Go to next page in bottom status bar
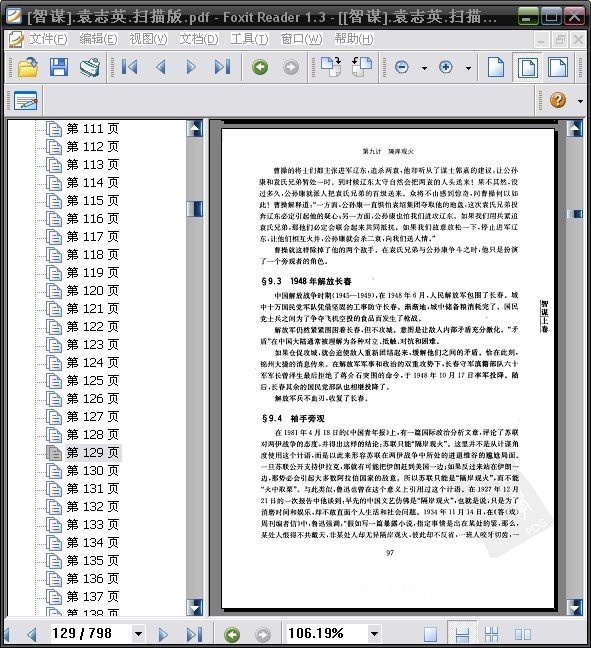Image resolution: width=591 pixels, height=648 pixels. (x=163, y=634)
